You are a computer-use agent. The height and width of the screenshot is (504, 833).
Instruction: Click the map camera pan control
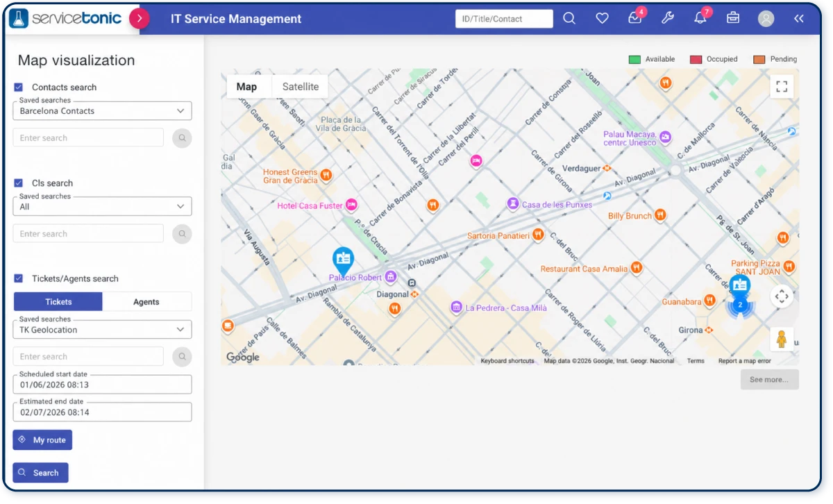tap(782, 296)
